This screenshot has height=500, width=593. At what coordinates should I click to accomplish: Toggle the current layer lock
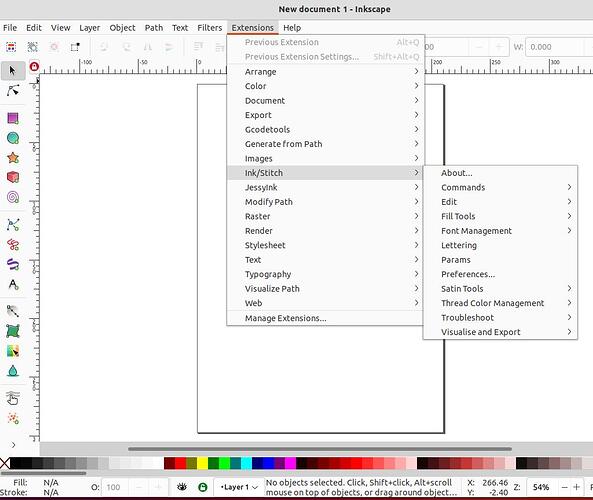(203, 487)
